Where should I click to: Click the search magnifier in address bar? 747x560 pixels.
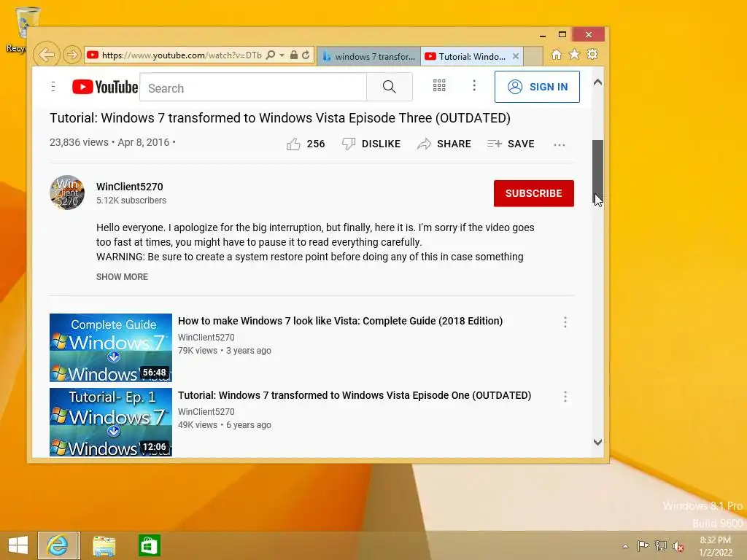[270, 55]
